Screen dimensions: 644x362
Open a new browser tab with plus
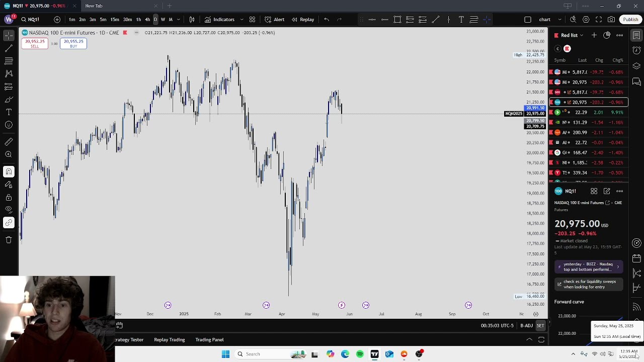[170, 6]
